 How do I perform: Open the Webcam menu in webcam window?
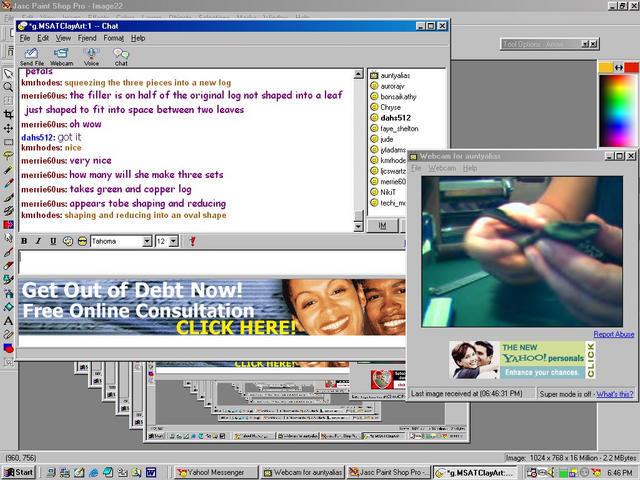[x=442, y=168]
